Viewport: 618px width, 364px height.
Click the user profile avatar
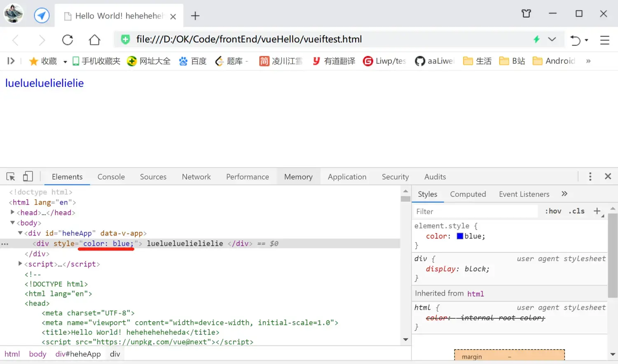pyautogui.click(x=14, y=14)
